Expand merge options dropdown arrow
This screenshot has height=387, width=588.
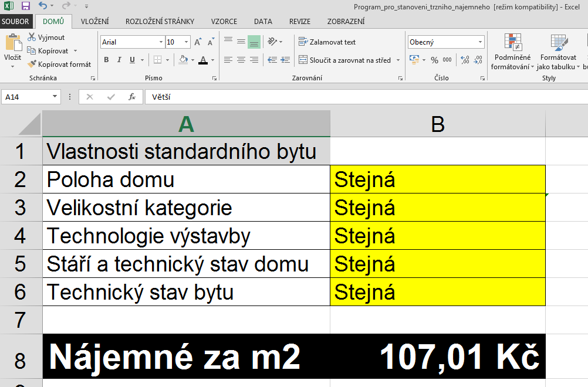point(398,60)
